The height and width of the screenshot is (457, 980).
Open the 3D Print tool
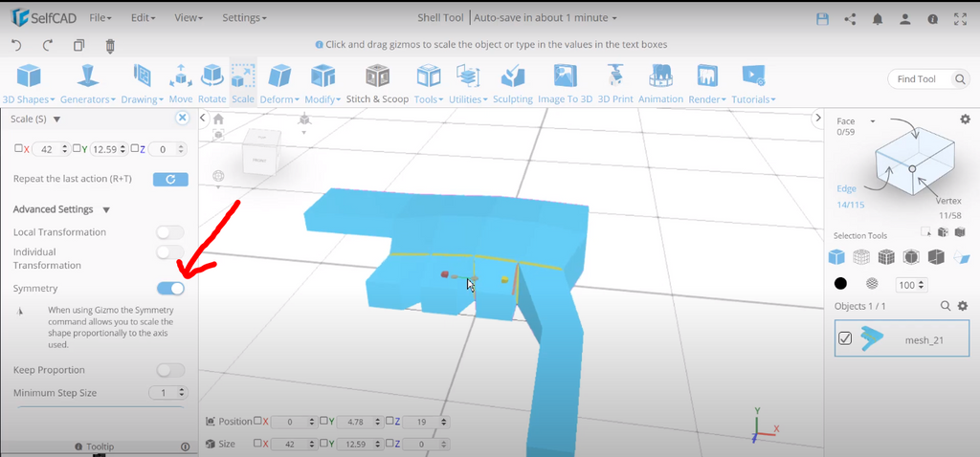tap(615, 84)
